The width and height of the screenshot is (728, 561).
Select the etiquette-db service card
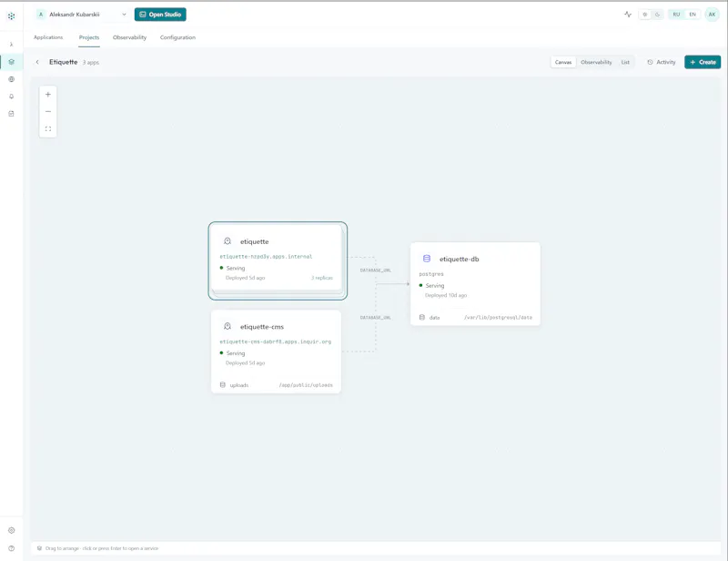[475, 284]
